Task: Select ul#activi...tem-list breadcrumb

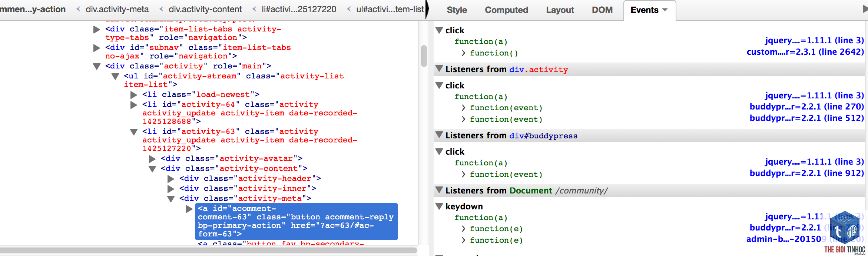Action: point(390,9)
